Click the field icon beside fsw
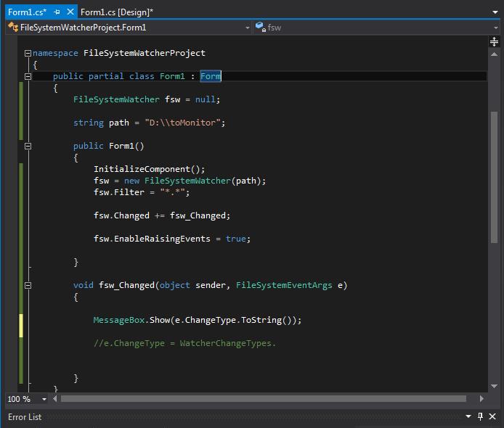The image size is (504, 428). point(261,27)
